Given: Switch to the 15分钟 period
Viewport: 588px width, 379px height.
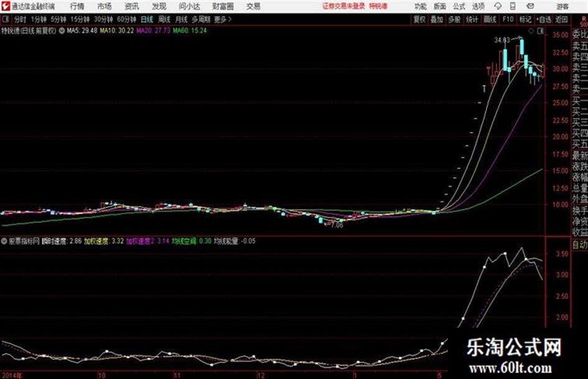Looking at the screenshot, I should [80, 19].
